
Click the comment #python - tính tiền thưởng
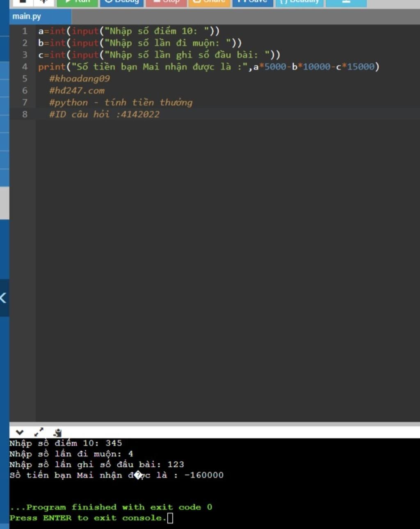point(121,103)
